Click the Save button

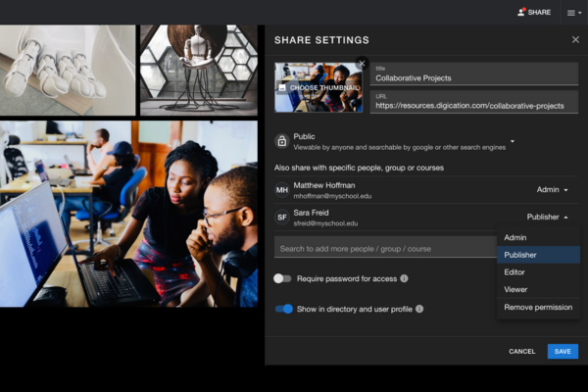[563, 351]
